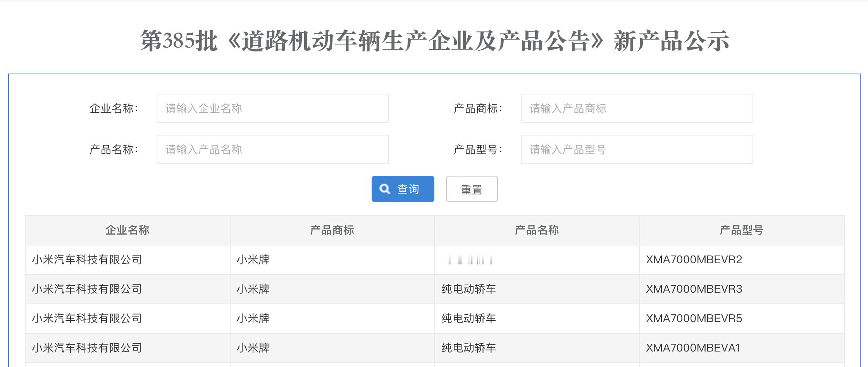Screen dimensions: 868x367
Task: Click 小米汽车科技有限公司 in the XMA7000MBEVA1 row
Action: [x=87, y=348]
